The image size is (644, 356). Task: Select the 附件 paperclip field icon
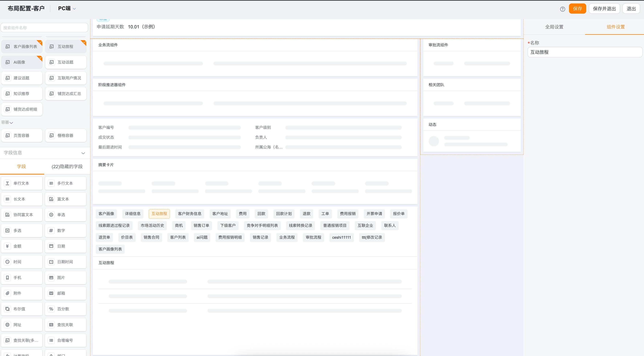pos(7,293)
